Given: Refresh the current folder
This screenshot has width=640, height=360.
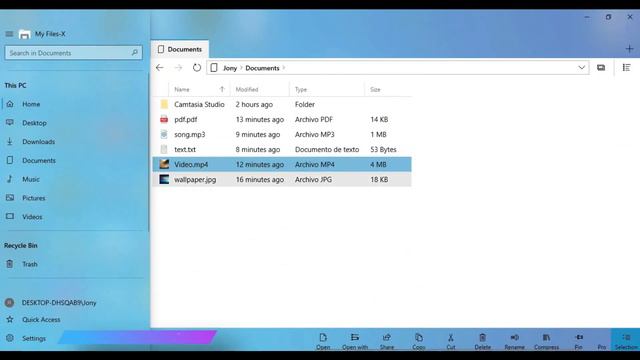Looking at the screenshot, I should click(197, 68).
